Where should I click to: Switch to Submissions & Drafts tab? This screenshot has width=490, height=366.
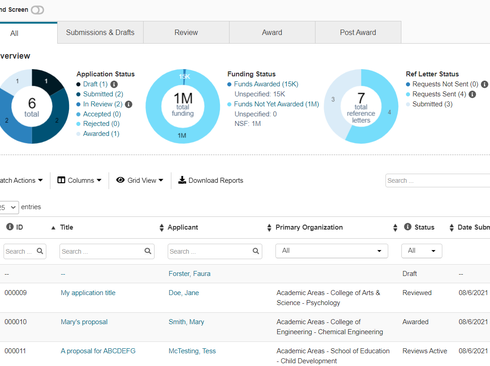[x=100, y=32]
